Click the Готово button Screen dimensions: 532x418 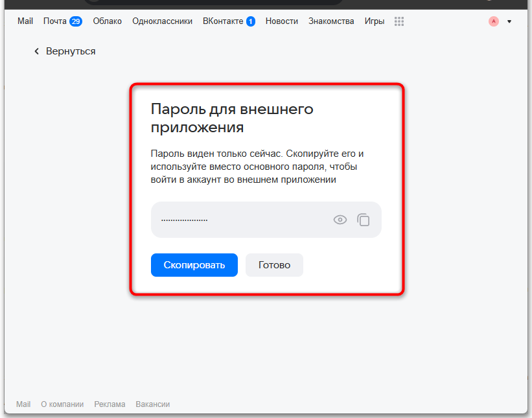tap(274, 265)
